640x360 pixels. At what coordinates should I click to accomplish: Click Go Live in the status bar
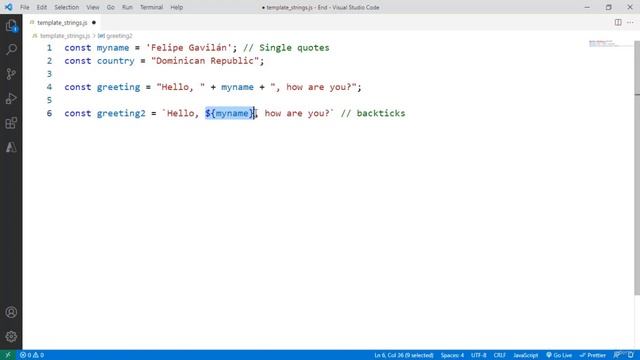(x=559, y=355)
